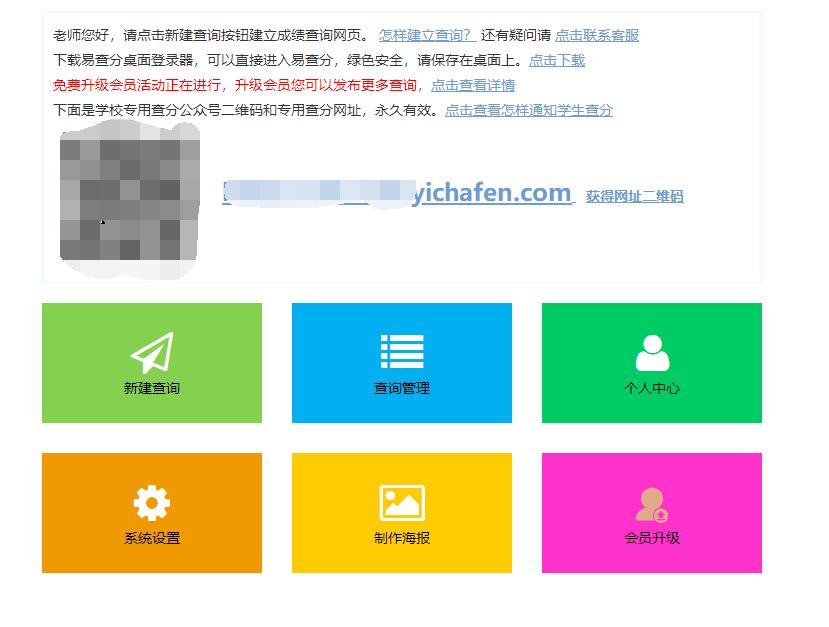Click the picture icon for 制作海报
Screen dimensions: 829x627
402,503
